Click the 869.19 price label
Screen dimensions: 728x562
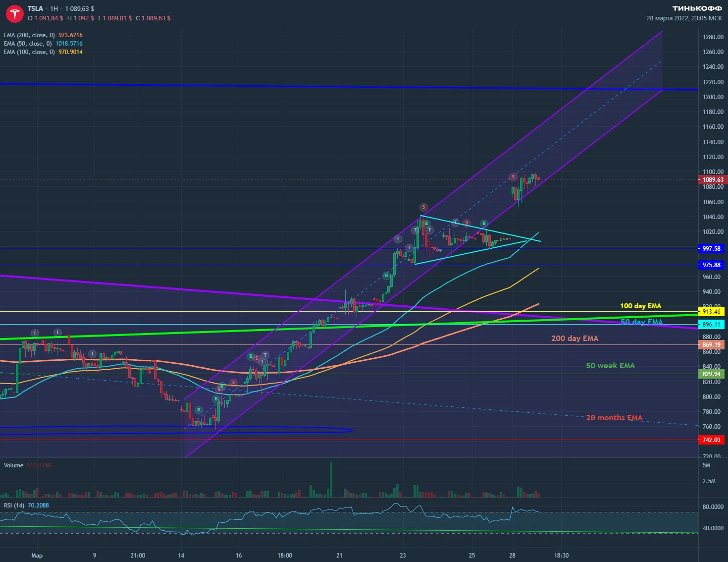(712, 345)
